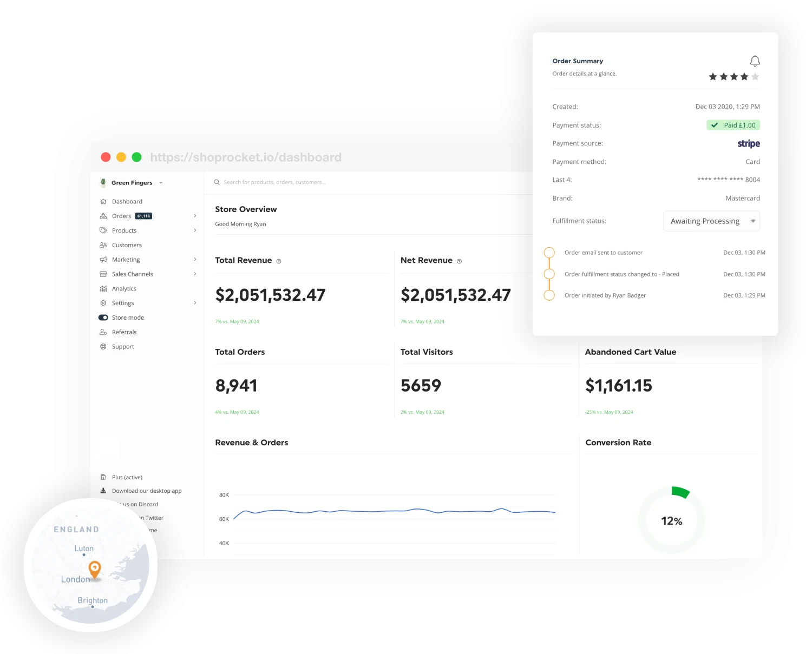Click the masked card number ending 8004
The width and height of the screenshot is (812, 654).
coord(729,180)
